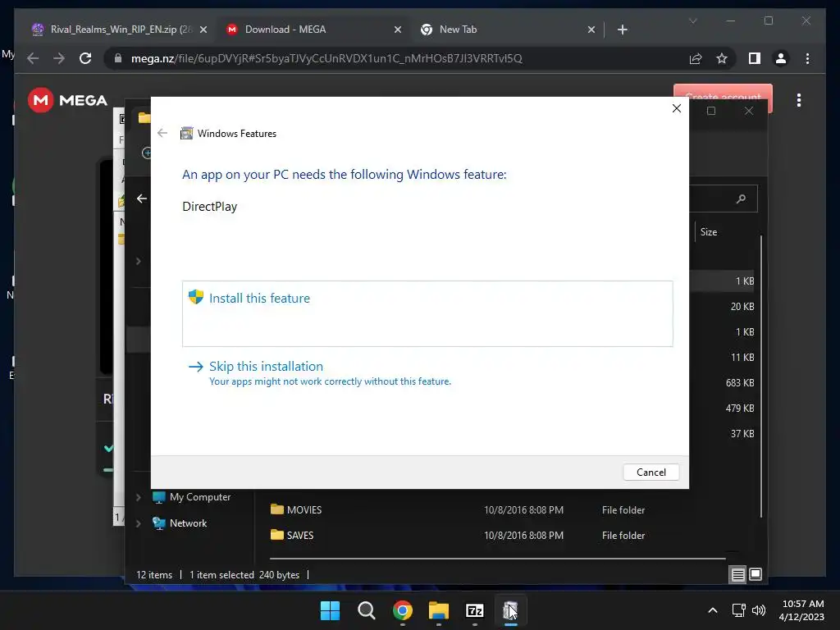Click File Explorer back arrow

(141, 199)
